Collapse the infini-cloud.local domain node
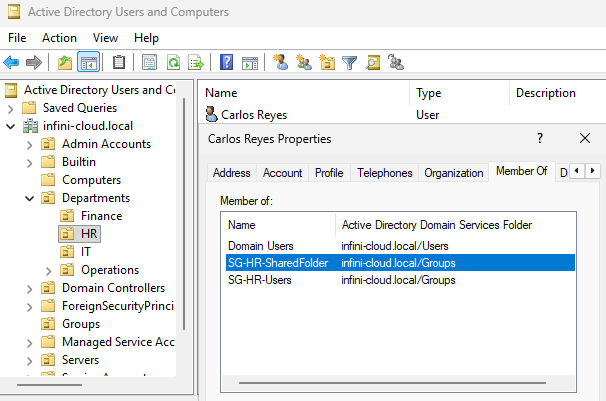Screen dimensions: 606x401 [11, 126]
